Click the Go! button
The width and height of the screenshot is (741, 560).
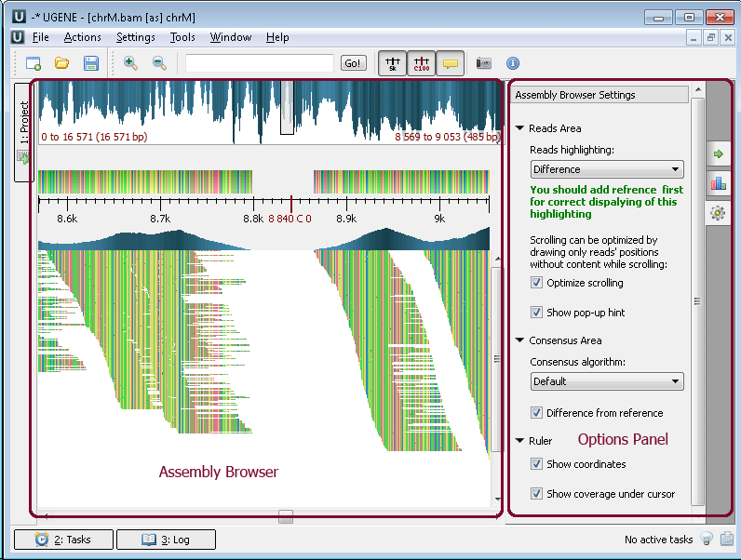[x=353, y=63]
